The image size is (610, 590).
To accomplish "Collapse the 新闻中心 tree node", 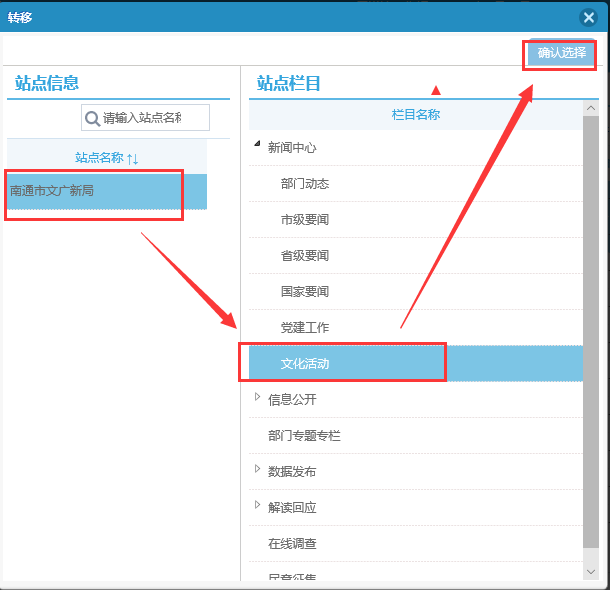I will 257,144.
